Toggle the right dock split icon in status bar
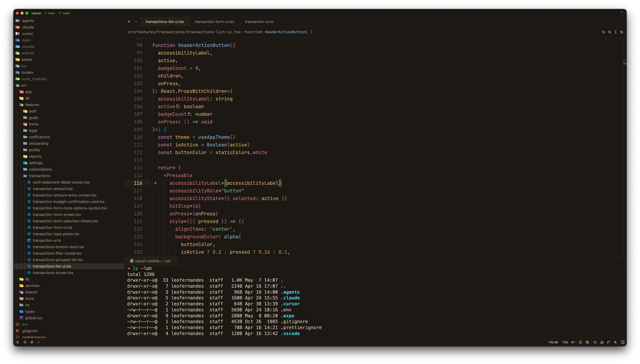640x364 pixels. [x=623, y=342]
